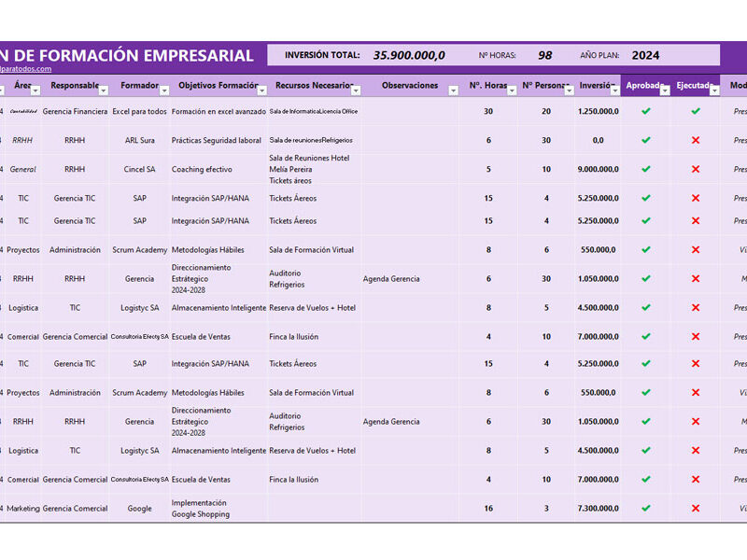Select the Sala de Informática Licencia Office cell

(x=314, y=111)
